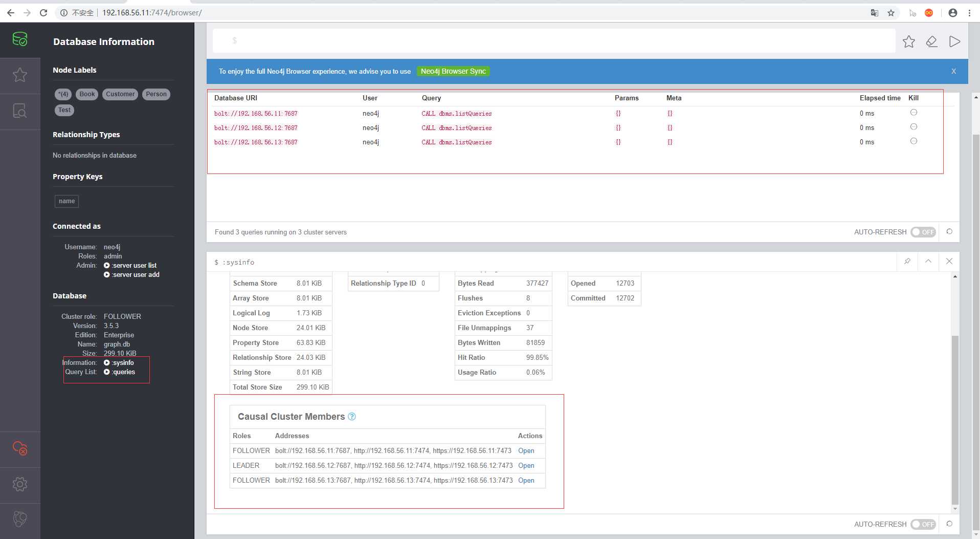Run the query with the play icon

point(954,41)
